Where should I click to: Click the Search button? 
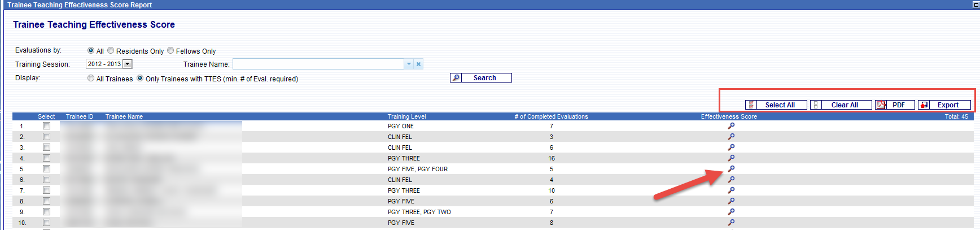[481, 78]
